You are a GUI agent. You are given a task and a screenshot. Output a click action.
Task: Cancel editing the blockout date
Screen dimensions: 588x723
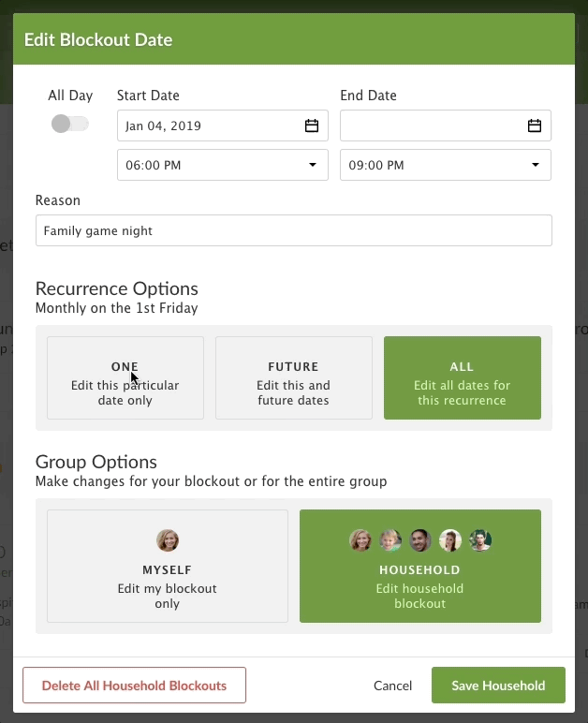(x=392, y=686)
